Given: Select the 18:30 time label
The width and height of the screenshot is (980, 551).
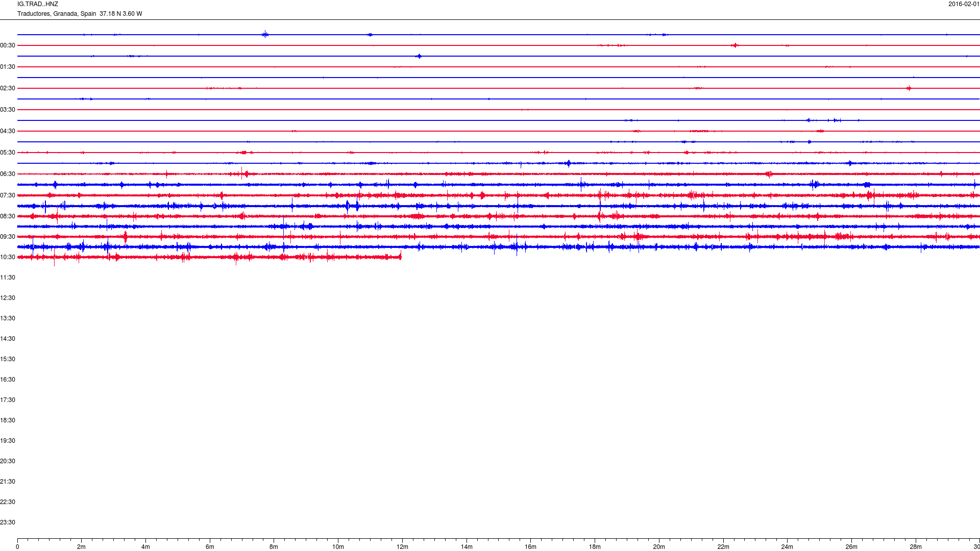Looking at the screenshot, I should pyautogui.click(x=8, y=420).
